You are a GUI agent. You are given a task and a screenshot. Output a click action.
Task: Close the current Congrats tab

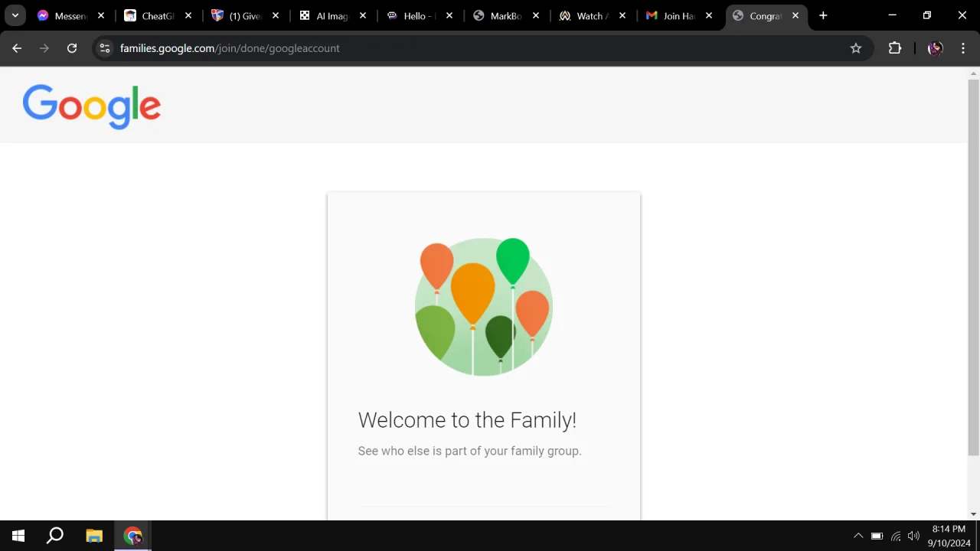(x=795, y=15)
